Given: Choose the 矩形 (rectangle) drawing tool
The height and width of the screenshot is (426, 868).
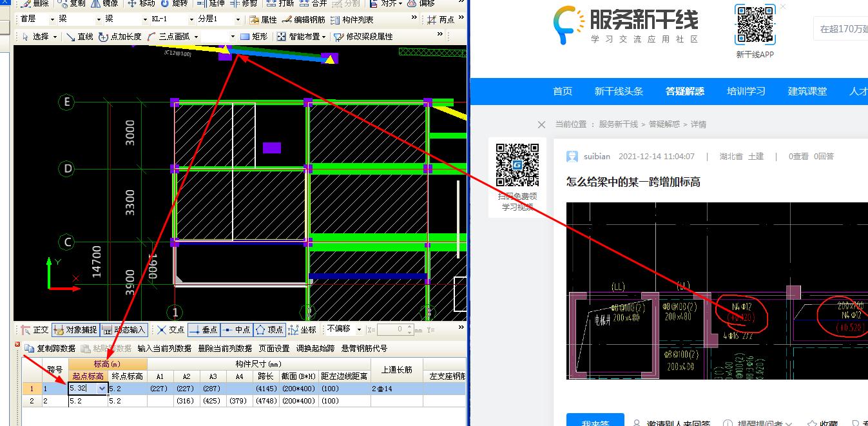Looking at the screenshot, I should (254, 37).
